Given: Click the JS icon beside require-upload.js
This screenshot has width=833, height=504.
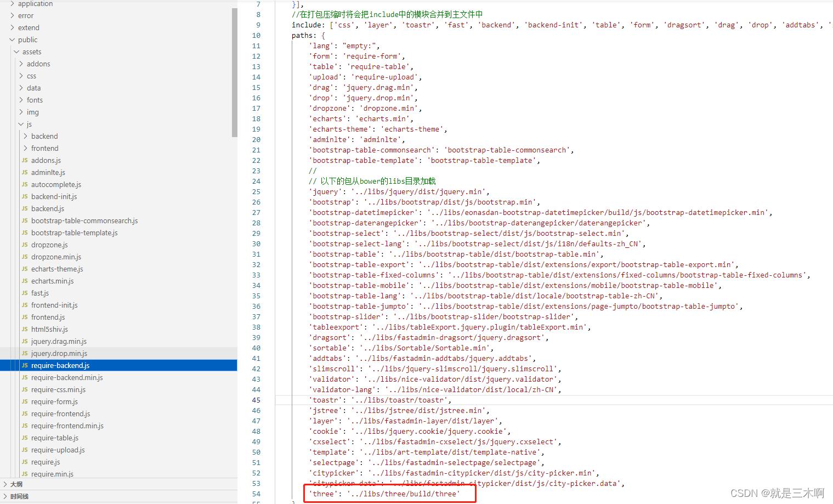Looking at the screenshot, I should tap(25, 450).
